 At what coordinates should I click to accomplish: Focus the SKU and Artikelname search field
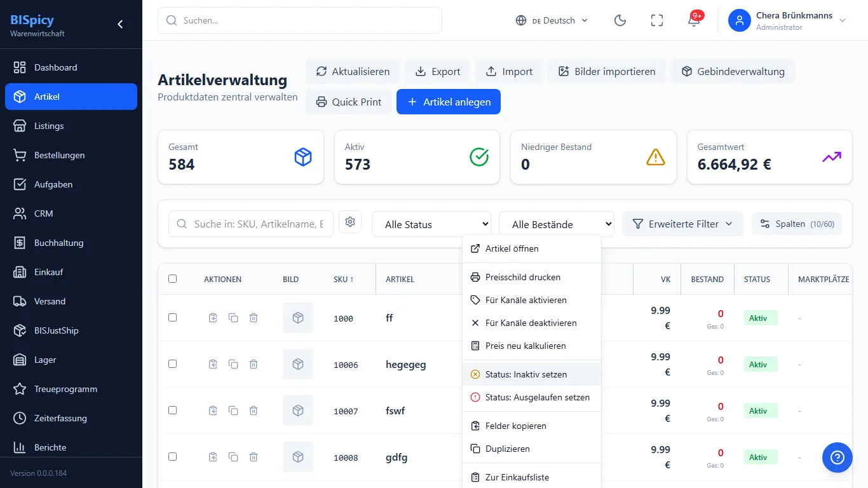click(x=251, y=224)
